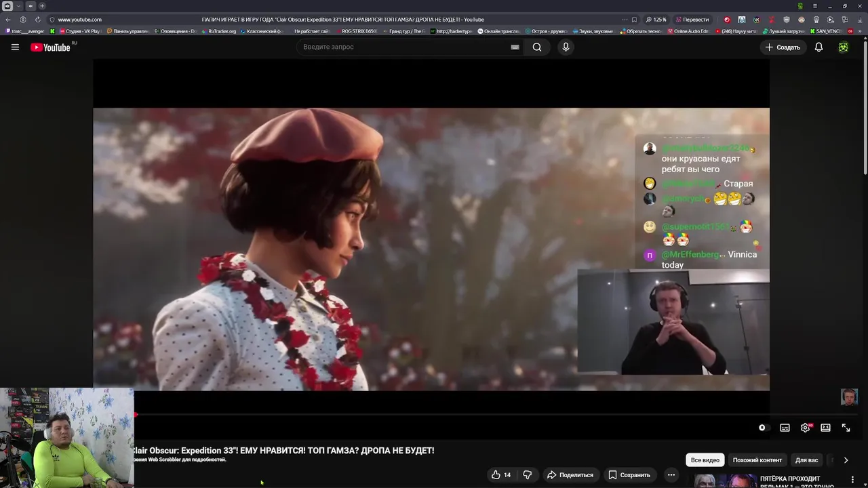The width and height of the screenshot is (868, 488).
Task: Open YouTube notifications bell
Action: 818,47
